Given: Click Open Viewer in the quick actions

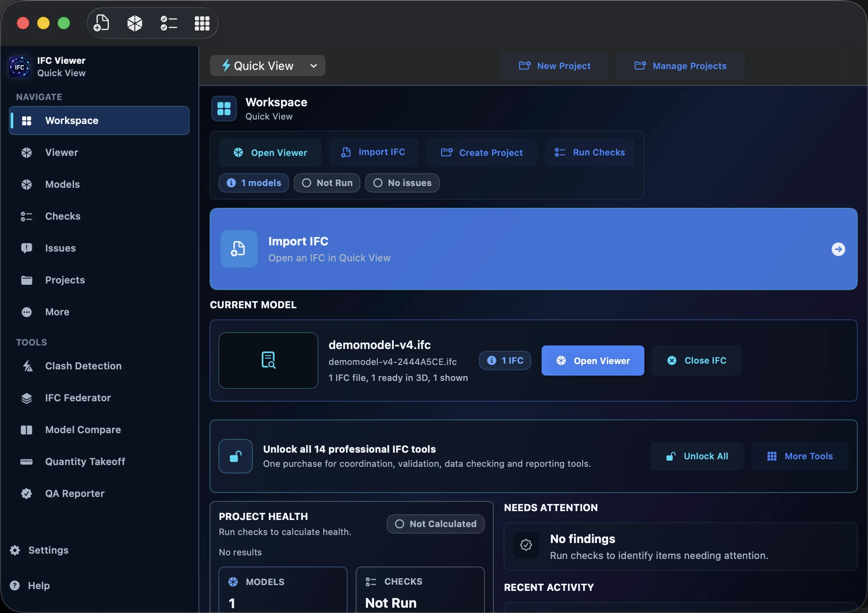Looking at the screenshot, I should 270,152.
